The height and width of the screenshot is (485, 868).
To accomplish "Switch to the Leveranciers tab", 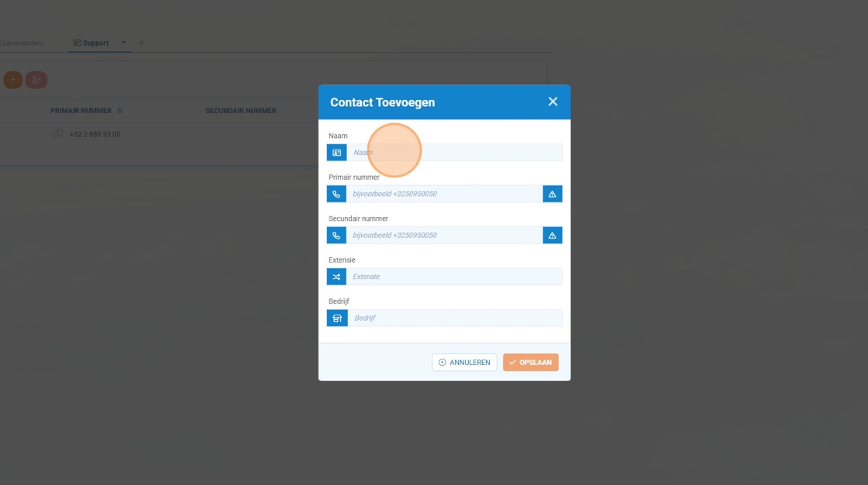I will (23, 43).
